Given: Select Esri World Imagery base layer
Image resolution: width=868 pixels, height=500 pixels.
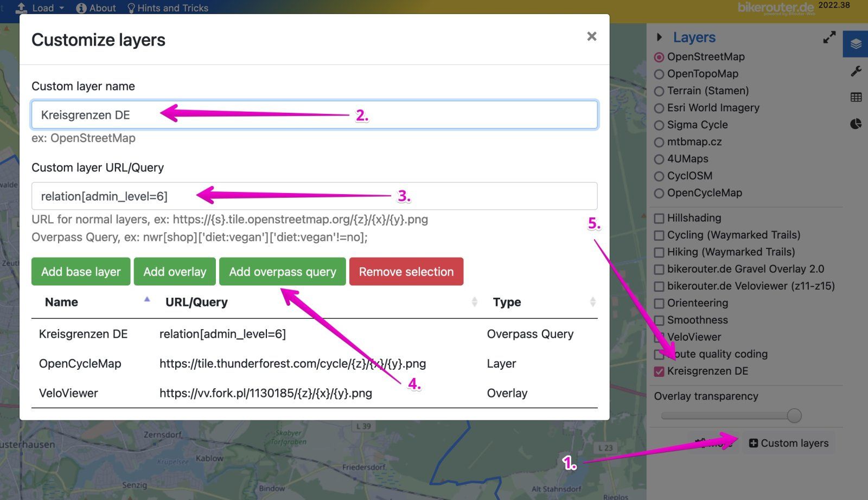Looking at the screenshot, I should [659, 108].
